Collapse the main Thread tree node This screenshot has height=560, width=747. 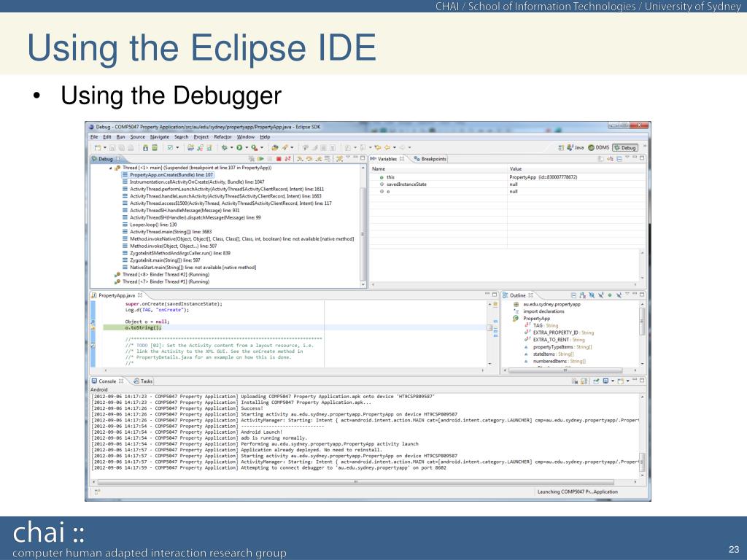(111, 168)
